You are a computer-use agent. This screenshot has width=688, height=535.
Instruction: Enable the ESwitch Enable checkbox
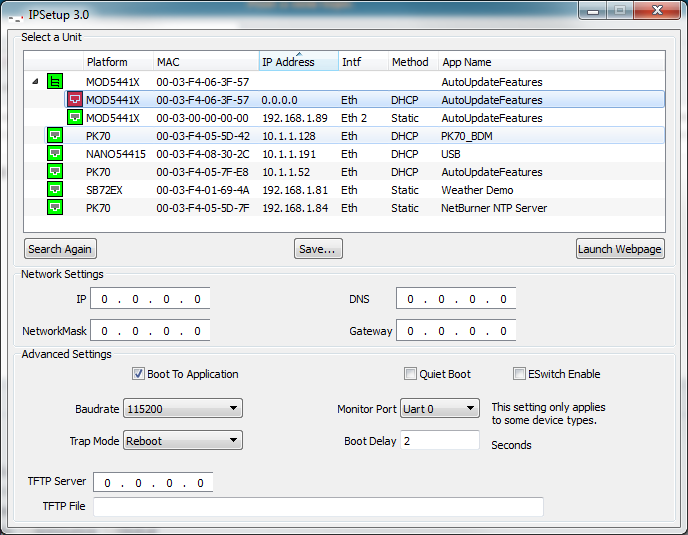tap(519, 373)
